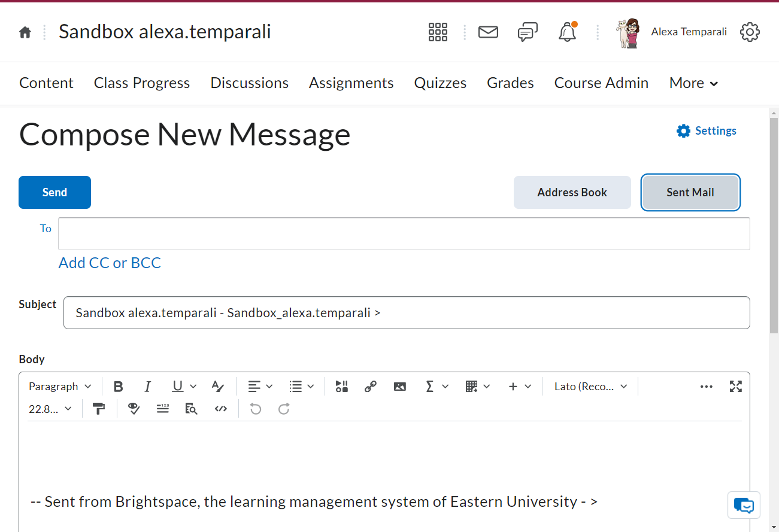Toggle italic formatting
This screenshot has height=532, width=779.
tap(147, 387)
